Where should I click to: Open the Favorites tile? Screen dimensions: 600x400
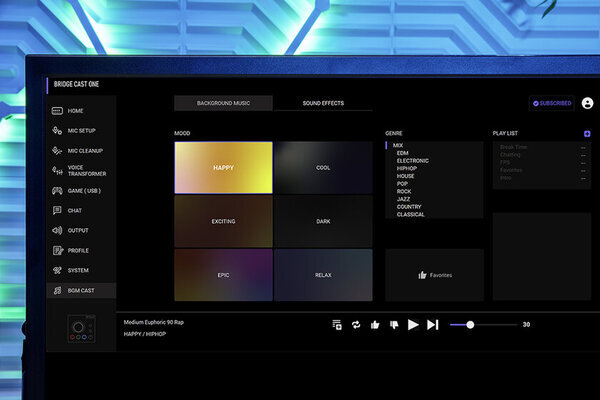(434, 274)
